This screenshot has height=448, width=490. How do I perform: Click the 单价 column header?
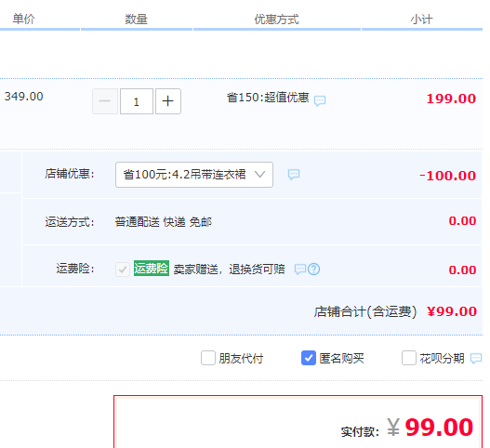(24, 20)
